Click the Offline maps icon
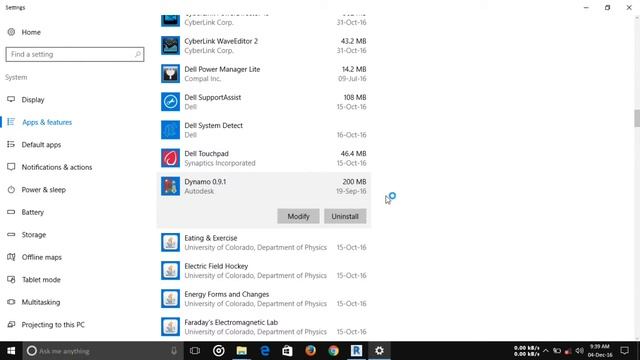 11,257
